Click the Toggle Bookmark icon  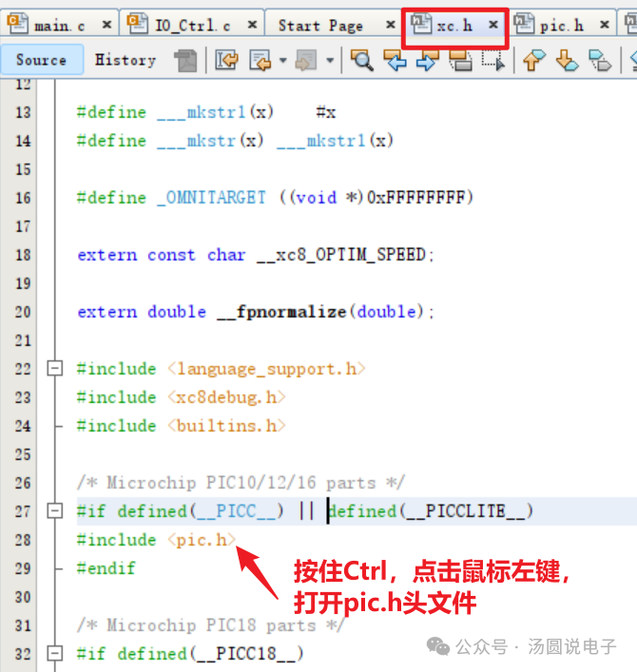point(600,60)
